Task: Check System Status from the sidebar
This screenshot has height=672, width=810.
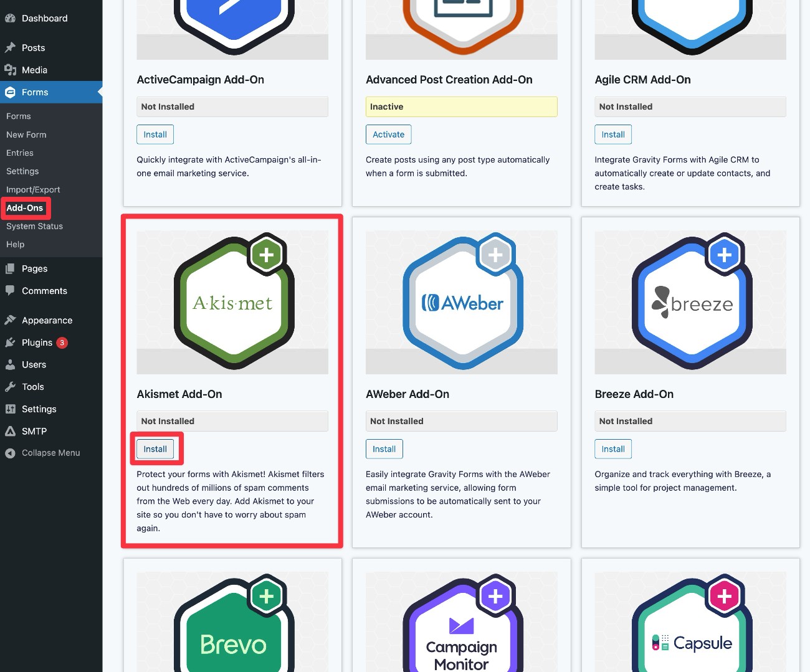Action: (x=34, y=226)
